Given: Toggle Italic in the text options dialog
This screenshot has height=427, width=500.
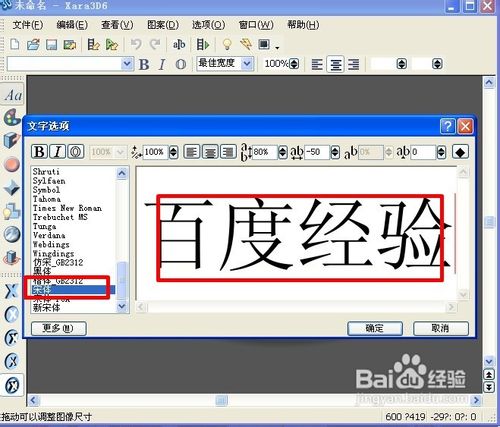Looking at the screenshot, I should (x=58, y=152).
